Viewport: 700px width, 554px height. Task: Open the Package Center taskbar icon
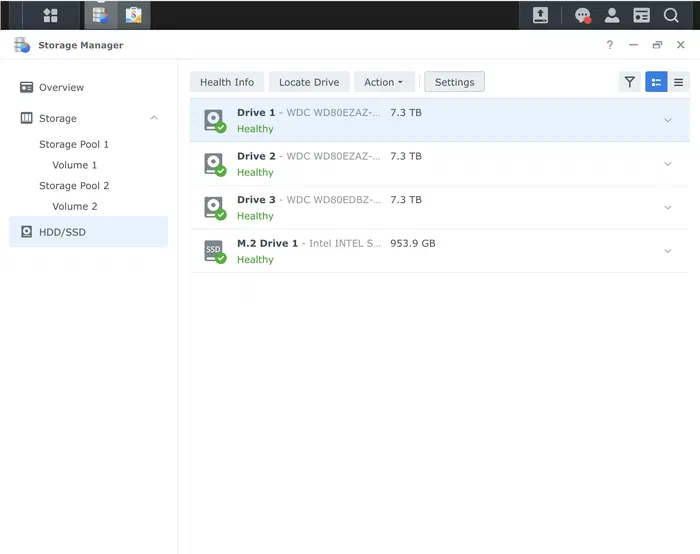click(x=133, y=15)
